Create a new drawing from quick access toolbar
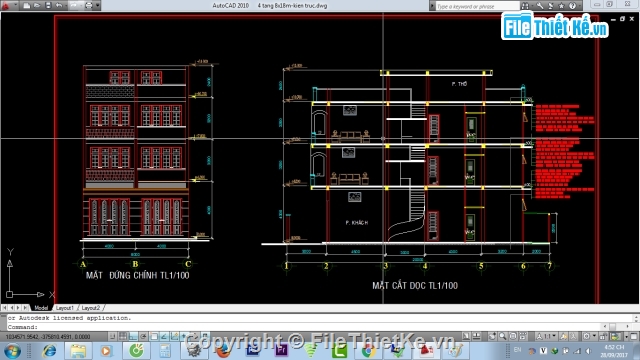Screen dimensions: 640x360 pyautogui.click(x=27, y=5)
